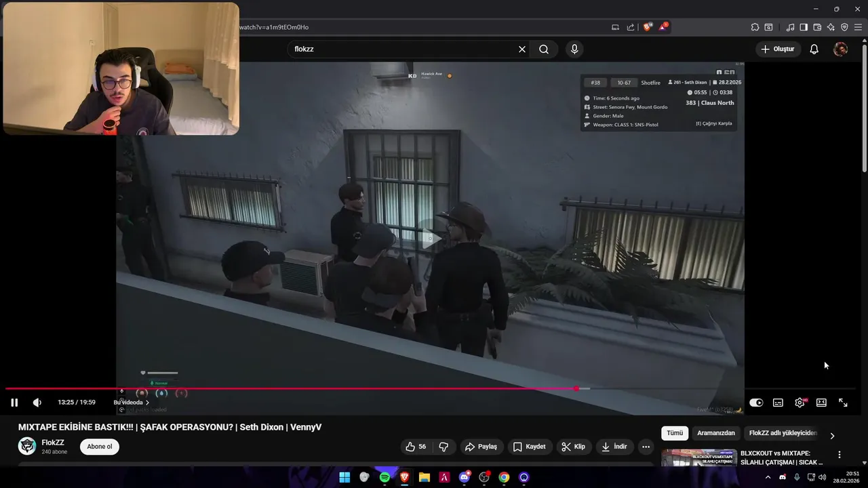Open the system tray volume icon
The height and width of the screenshot is (488, 868).
823,477
